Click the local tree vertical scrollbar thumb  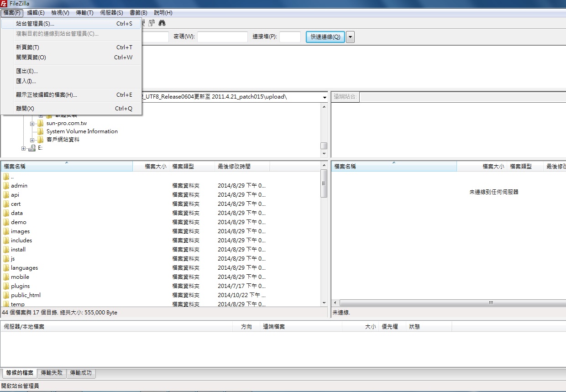tap(324, 146)
